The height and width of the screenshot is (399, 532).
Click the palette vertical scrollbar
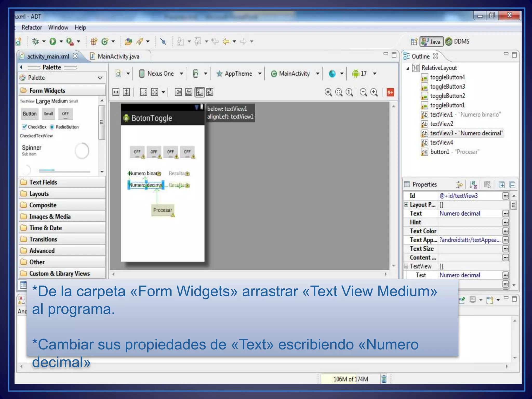[x=102, y=122]
